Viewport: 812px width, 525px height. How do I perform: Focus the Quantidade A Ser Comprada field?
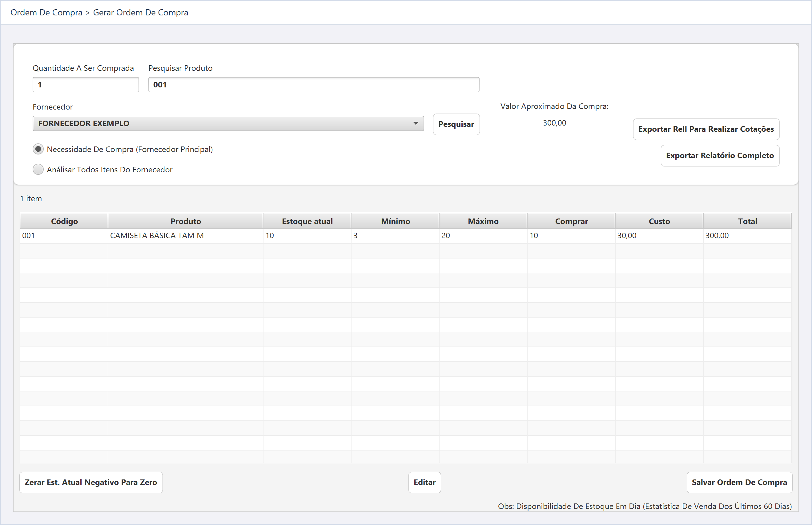click(x=86, y=85)
